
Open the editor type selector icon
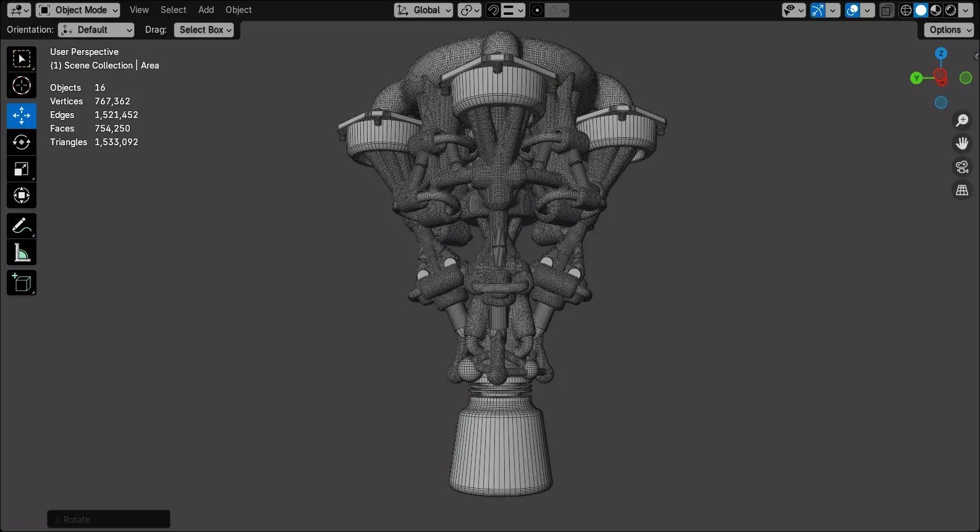coord(19,10)
